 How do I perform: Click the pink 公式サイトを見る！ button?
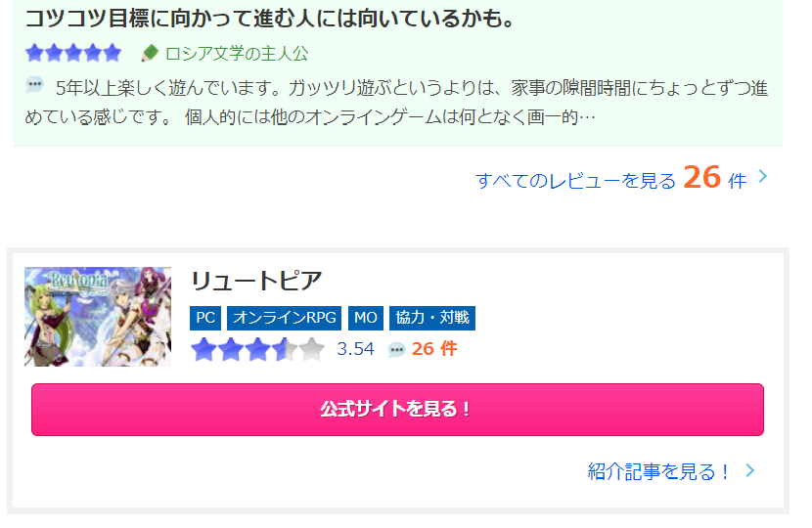point(398,410)
